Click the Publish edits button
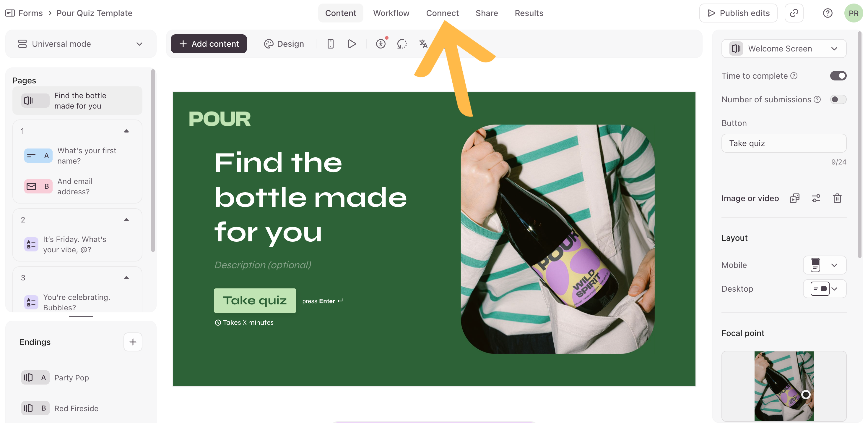 pos(738,13)
